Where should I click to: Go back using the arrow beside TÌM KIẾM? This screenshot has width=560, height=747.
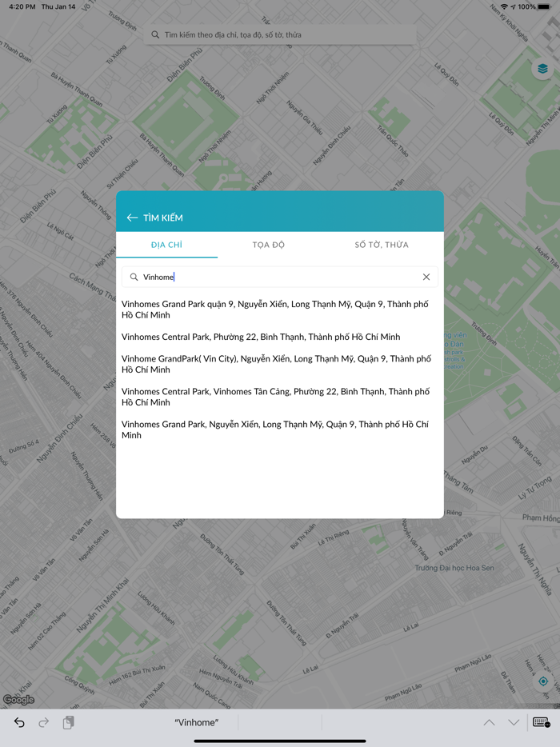click(x=132, y=218)
